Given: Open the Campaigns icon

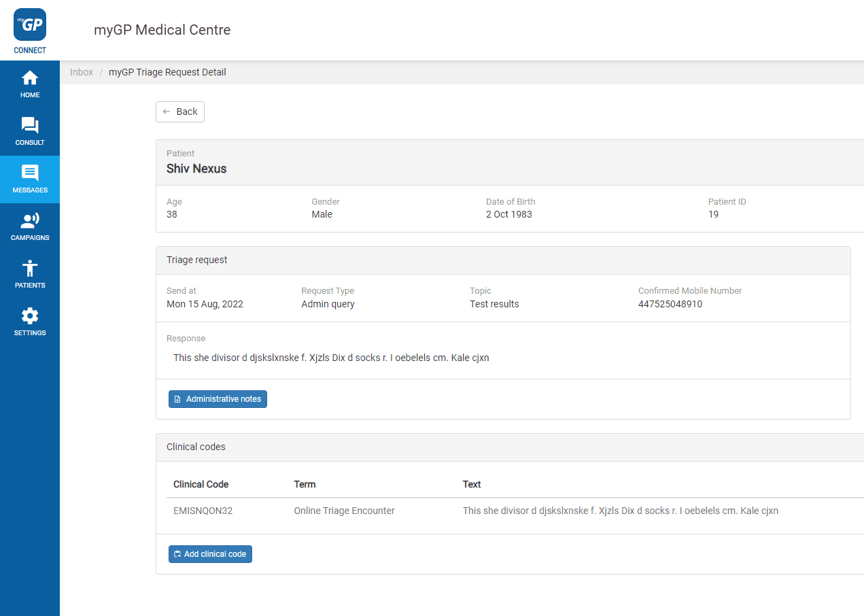Looking at the screenshot, I should (30, 220).
